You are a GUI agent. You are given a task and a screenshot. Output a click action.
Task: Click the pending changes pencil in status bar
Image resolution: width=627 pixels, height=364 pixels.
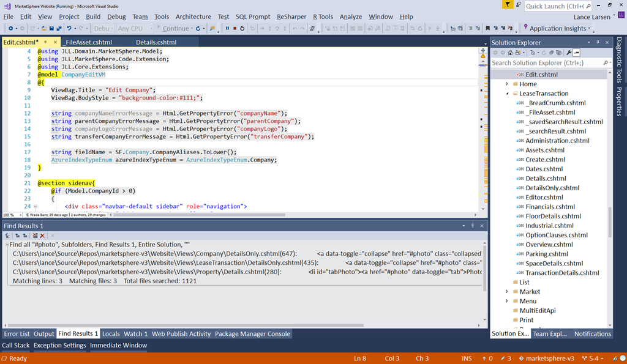click(x=503, y=358)
